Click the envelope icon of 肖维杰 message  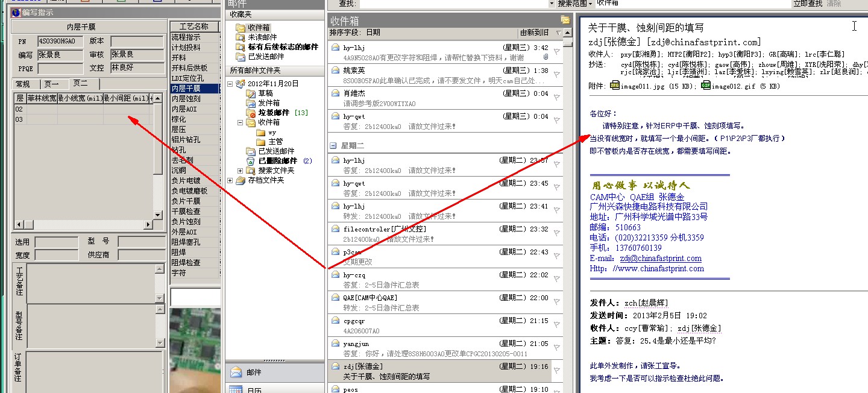[x=335, y=93]
